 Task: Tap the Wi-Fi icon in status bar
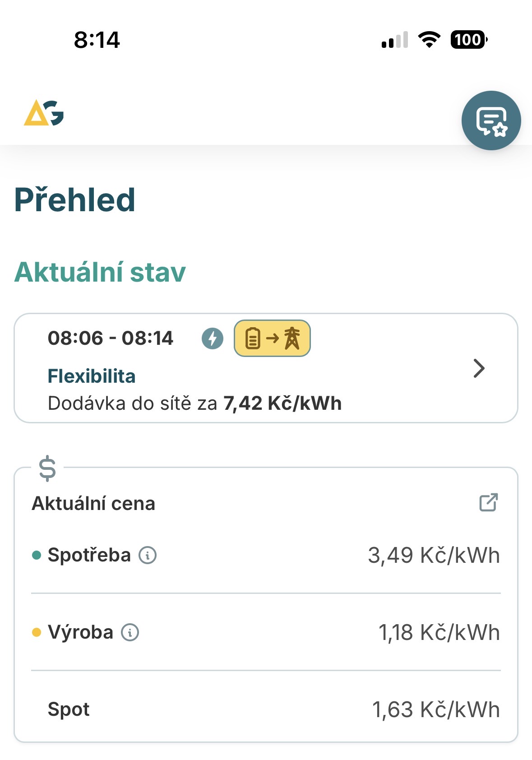(429, 40)
